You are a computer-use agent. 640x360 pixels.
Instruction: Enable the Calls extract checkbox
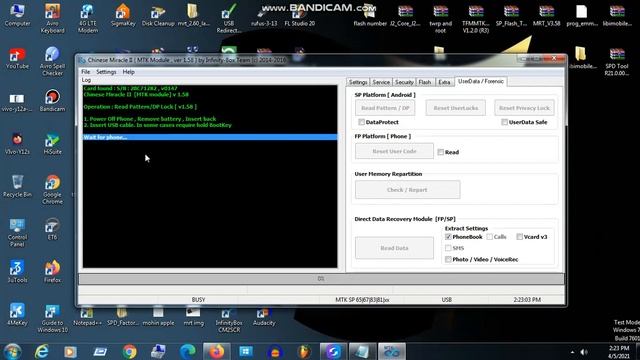[489, 237]
